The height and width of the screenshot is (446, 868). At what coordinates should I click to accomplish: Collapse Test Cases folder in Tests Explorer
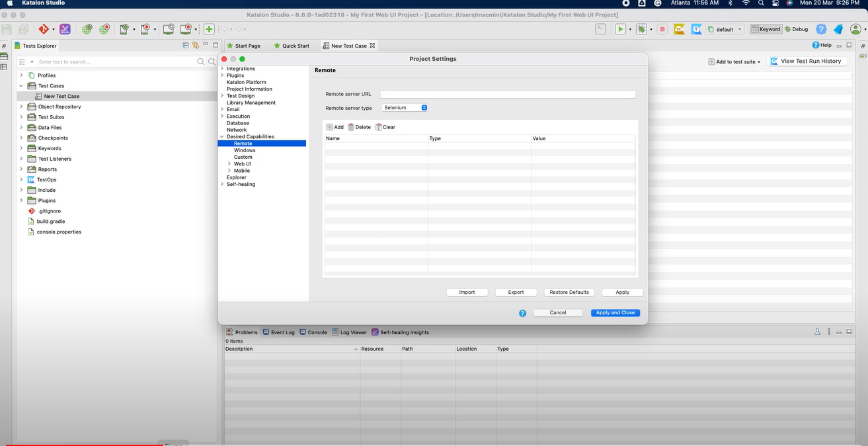point(21,86)
